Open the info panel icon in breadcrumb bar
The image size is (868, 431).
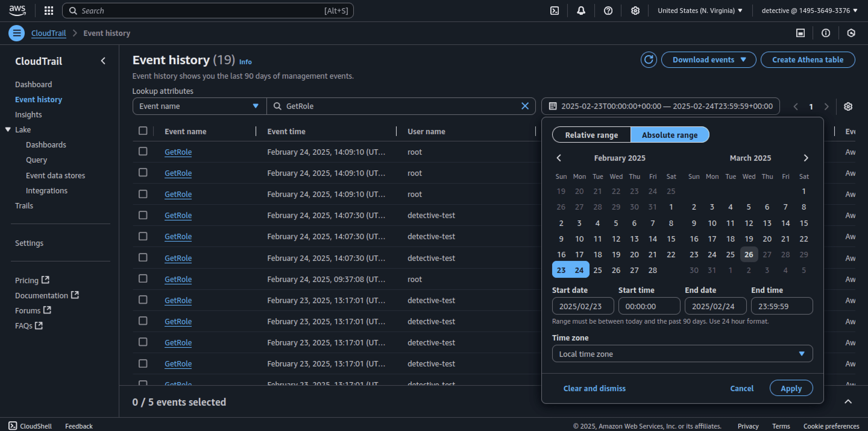826,33
